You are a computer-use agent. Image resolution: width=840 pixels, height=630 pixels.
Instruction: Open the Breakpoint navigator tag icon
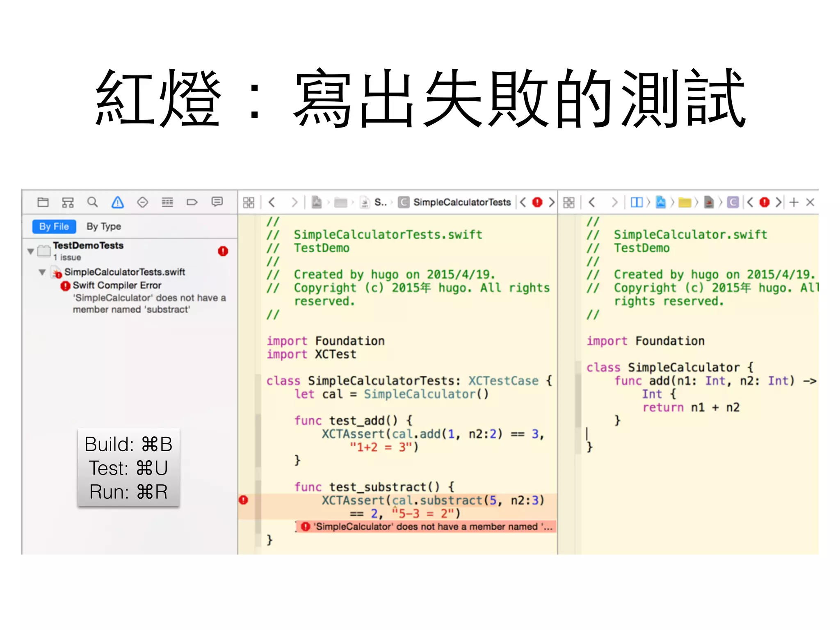point(192,202)
